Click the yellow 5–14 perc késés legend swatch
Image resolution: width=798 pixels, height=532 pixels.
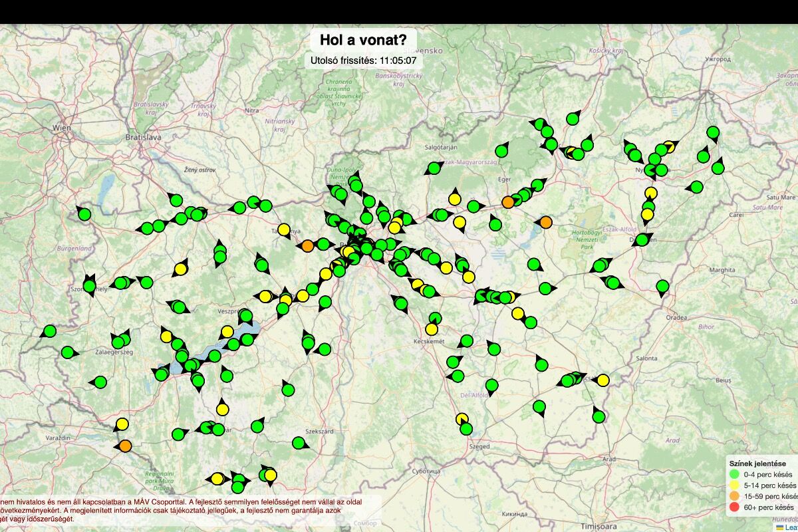point(735,485)
